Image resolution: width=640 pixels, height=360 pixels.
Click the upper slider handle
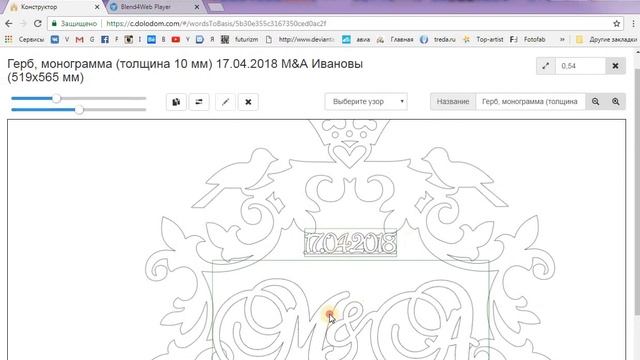point(57,98)
